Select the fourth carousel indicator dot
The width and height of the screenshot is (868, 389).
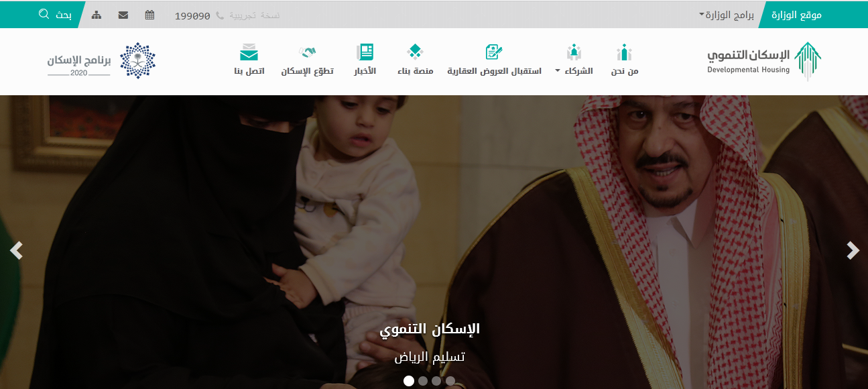(450, 381)
